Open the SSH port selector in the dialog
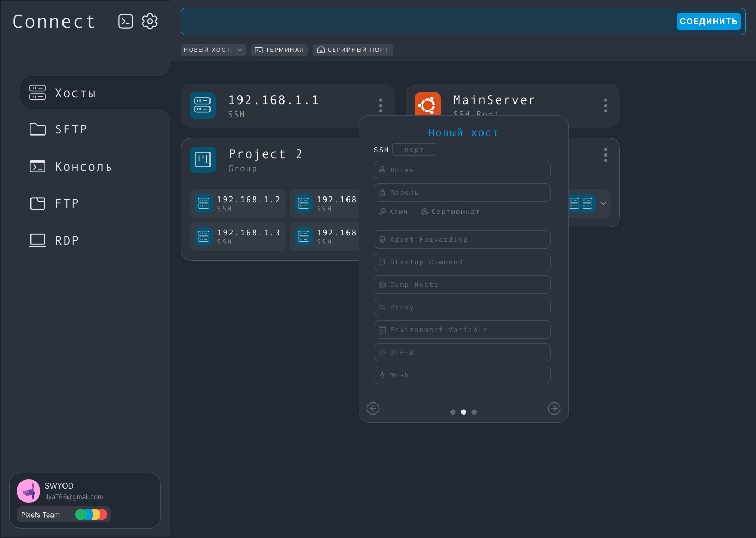Screen dimensions: 756x538 coord(414,149)
